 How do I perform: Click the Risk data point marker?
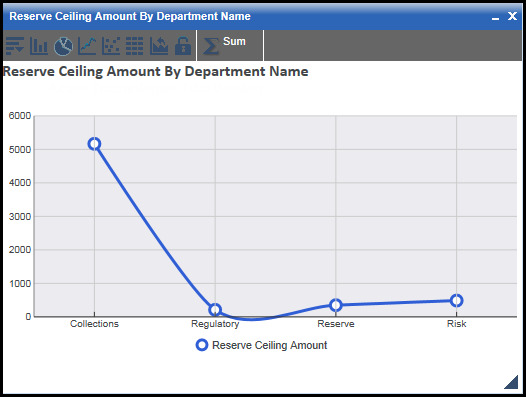point(456,300)
